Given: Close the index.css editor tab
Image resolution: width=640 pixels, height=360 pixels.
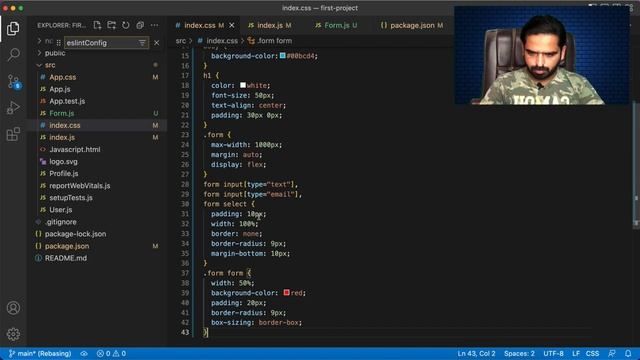Looking at the screenshot, I should pos(232,25).
